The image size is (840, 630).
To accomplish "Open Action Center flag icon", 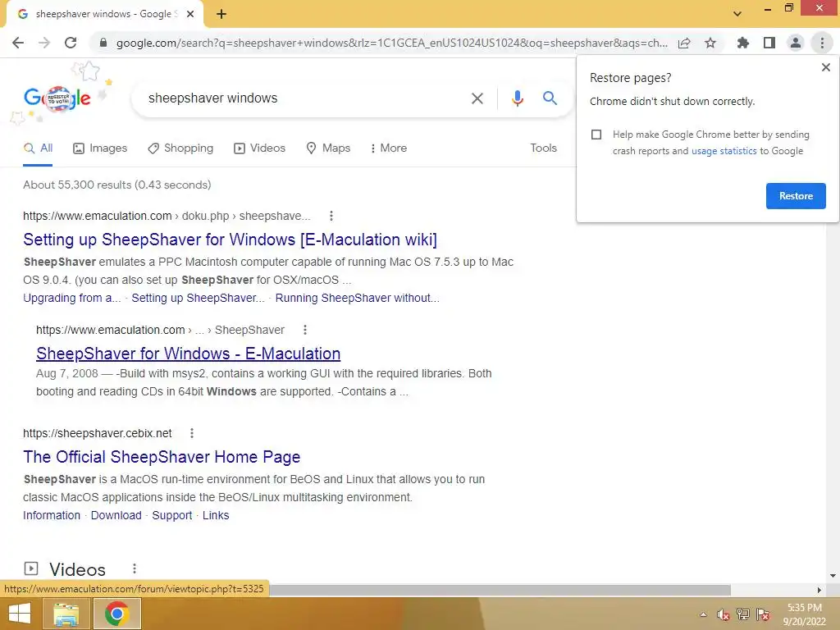I will coord(763,614).
